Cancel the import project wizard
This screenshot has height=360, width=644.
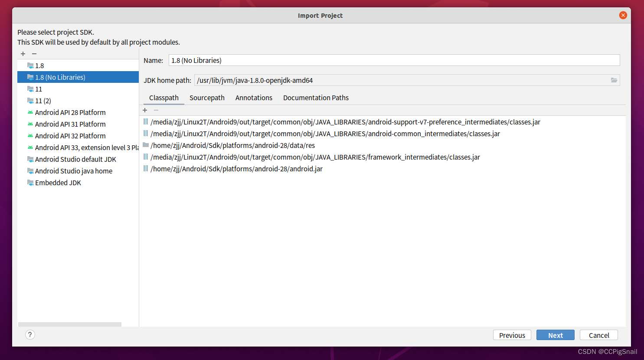coord(599,335)
